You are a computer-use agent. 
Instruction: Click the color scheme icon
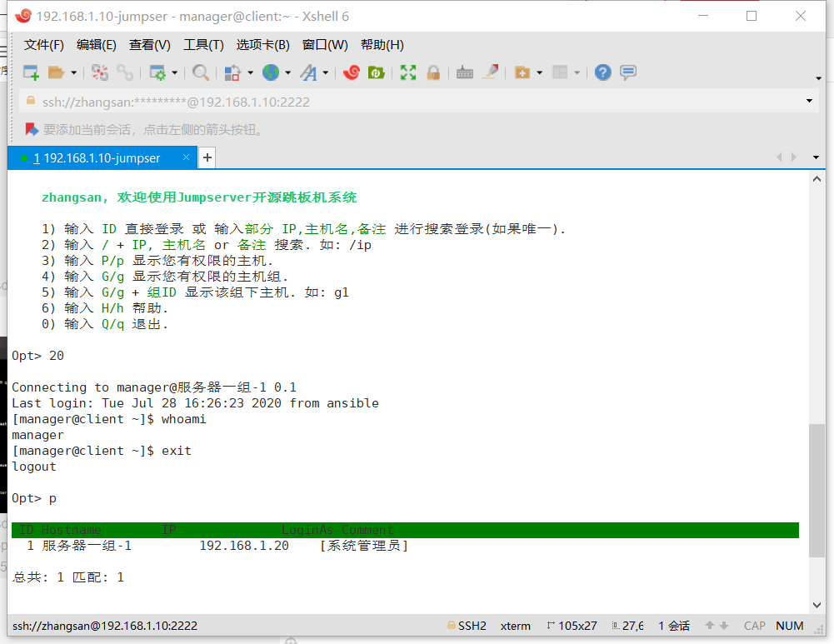(x=232, y=72)
